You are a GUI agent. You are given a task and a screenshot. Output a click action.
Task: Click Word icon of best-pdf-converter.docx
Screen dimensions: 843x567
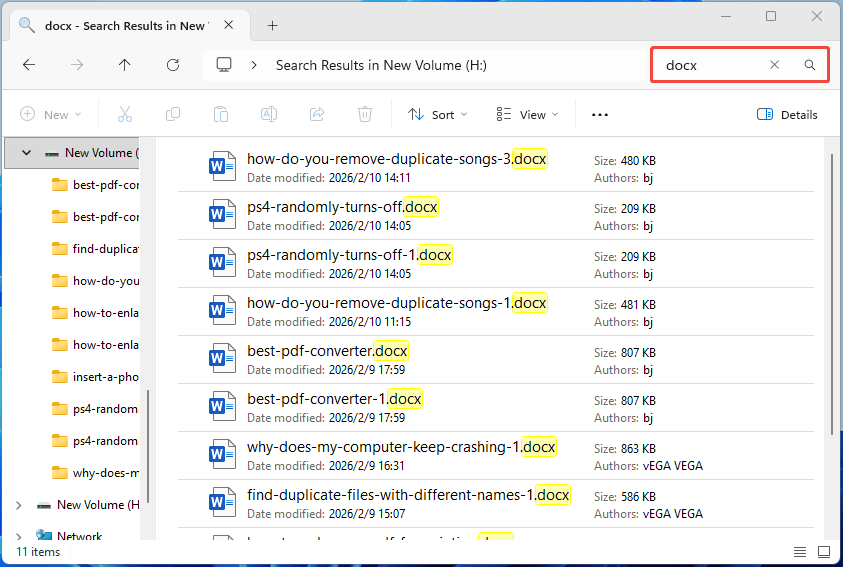(222, 358)
